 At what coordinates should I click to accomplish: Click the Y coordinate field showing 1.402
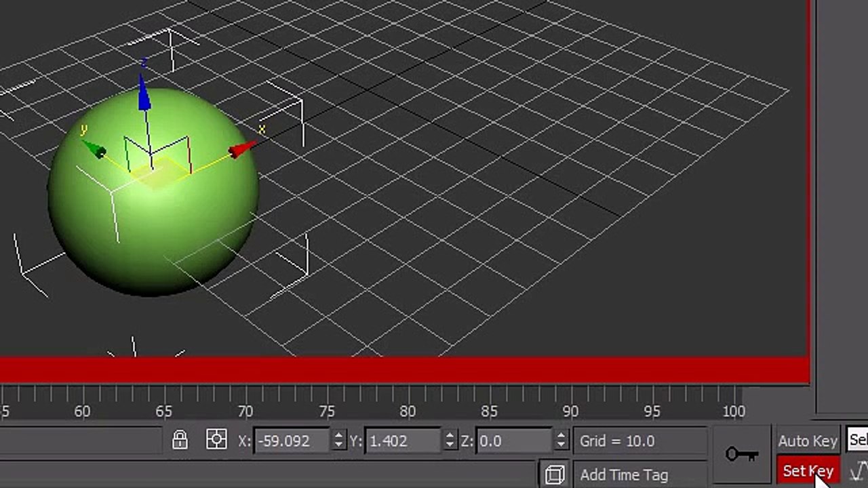404,441
